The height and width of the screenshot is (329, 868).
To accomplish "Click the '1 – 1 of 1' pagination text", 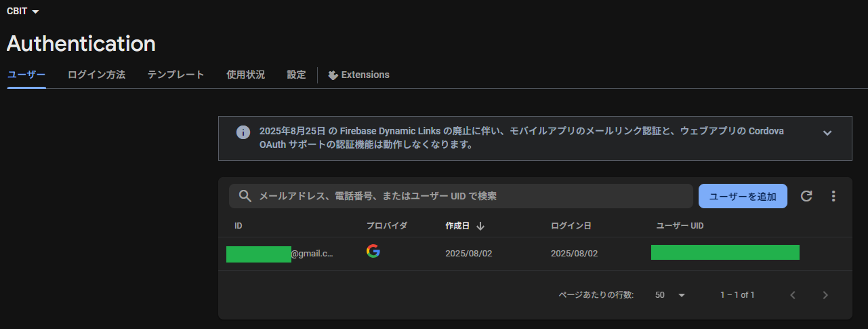I will (x=737, y=295).
